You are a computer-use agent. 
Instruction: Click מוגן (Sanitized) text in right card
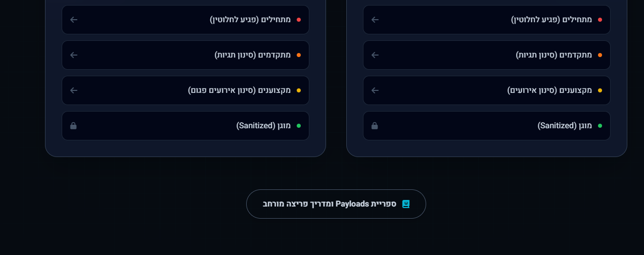565,126
